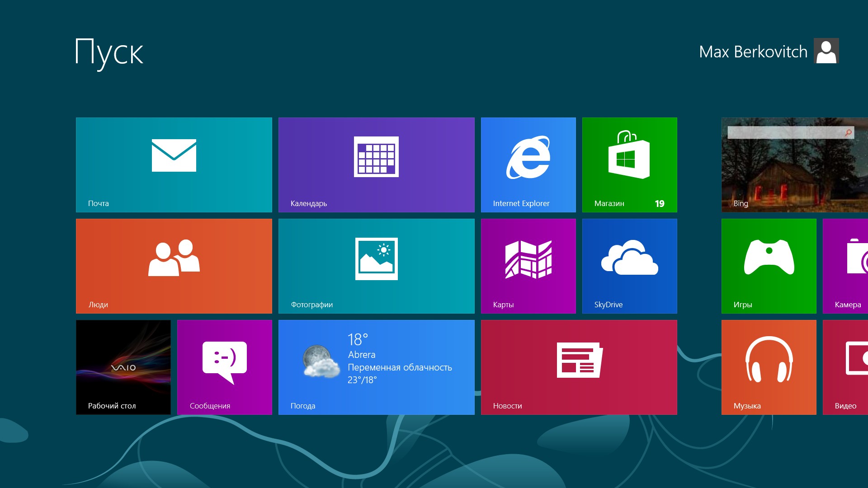Launch the Фотографии photos tile
868x488 pixels.
(x=376, y=266)
